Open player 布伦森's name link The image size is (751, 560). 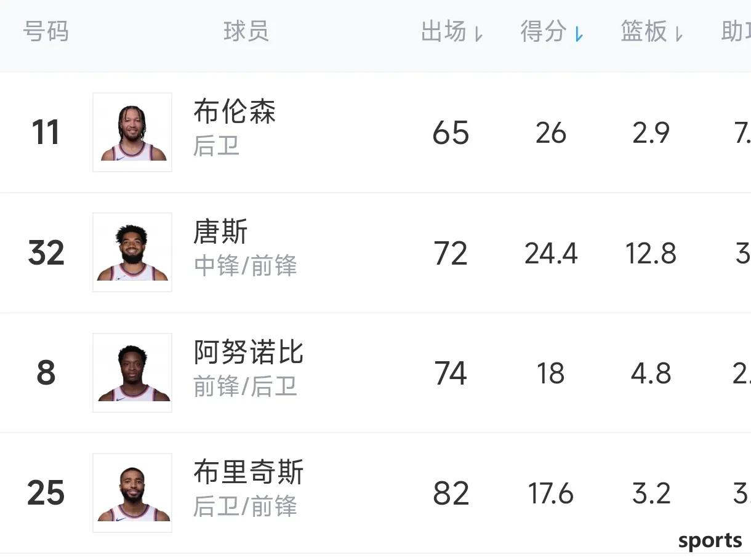click(235, 112)
